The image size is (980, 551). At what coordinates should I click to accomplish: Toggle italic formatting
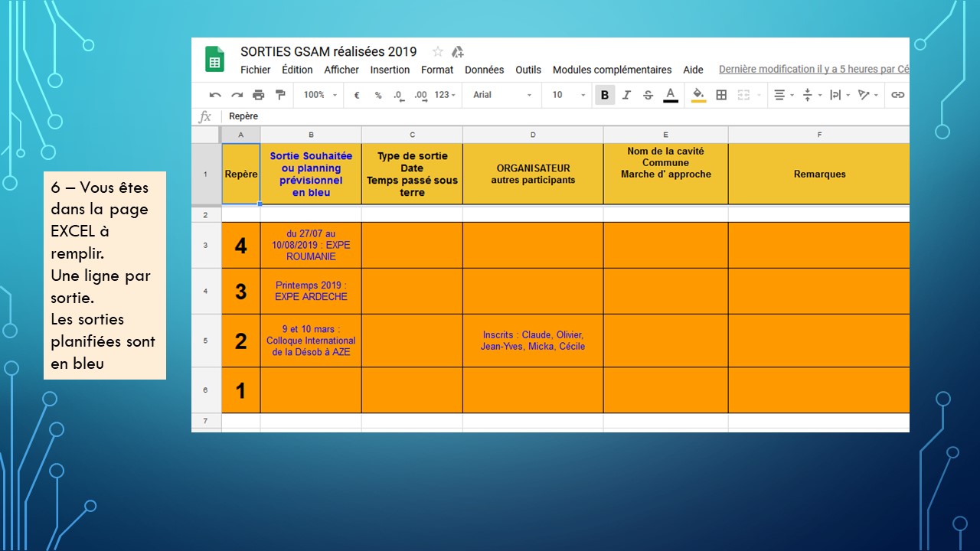(626, 95)
